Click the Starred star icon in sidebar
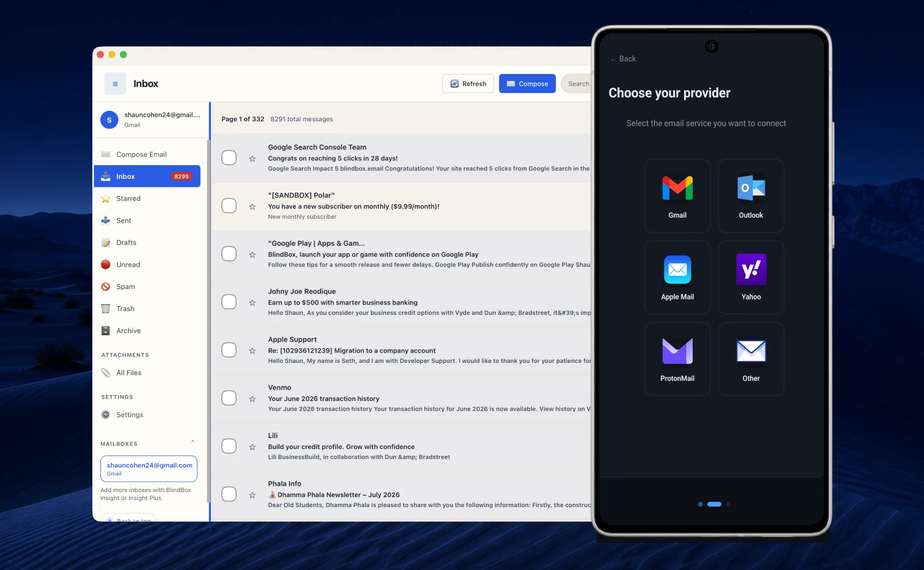 [106, 198]
